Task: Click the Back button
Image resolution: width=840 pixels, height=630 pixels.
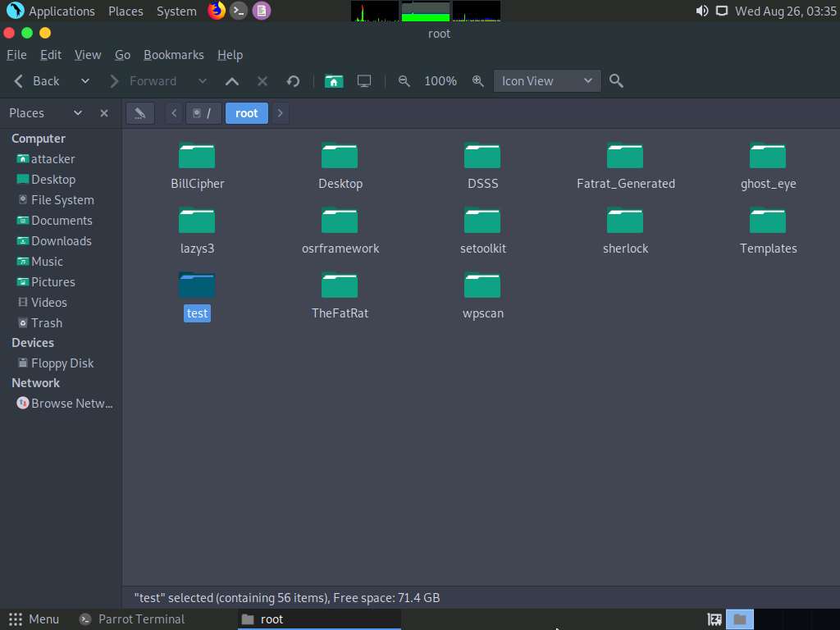Action: coord(36,81)
